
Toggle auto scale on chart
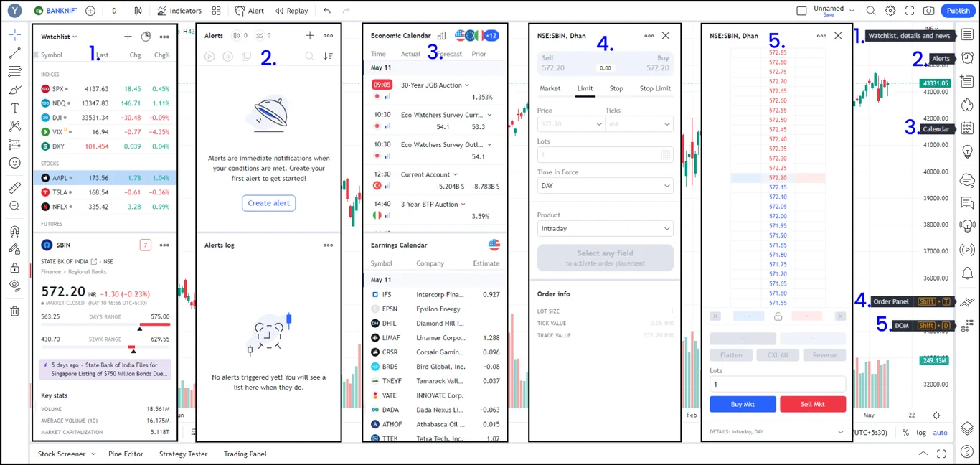coord(940,433)
